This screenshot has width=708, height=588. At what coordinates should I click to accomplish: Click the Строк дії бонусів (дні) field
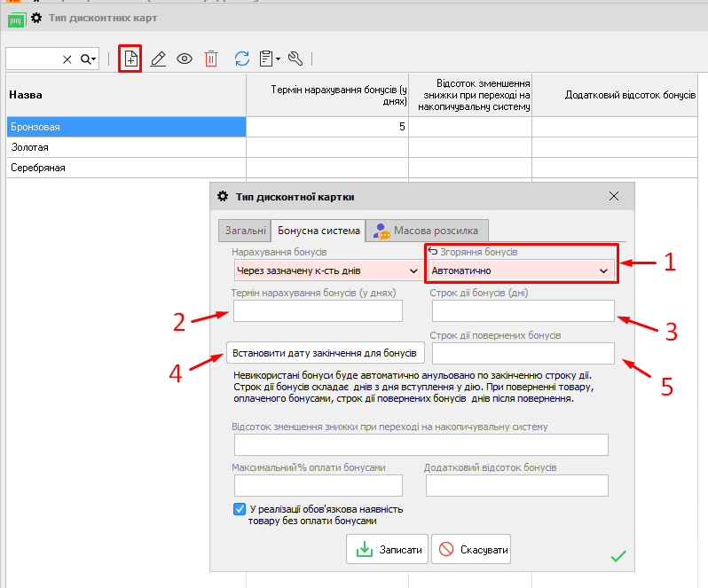(523, 310)
